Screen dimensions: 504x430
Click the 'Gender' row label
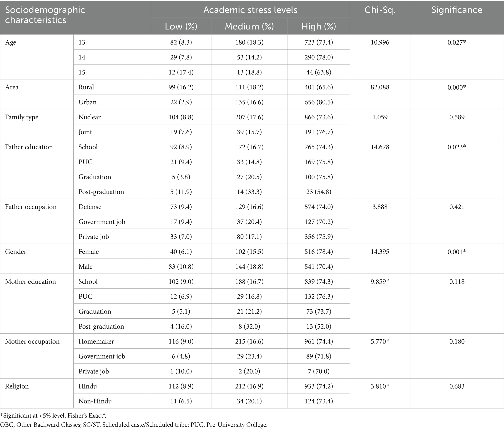pyautogui.click(x=16, y=252)
